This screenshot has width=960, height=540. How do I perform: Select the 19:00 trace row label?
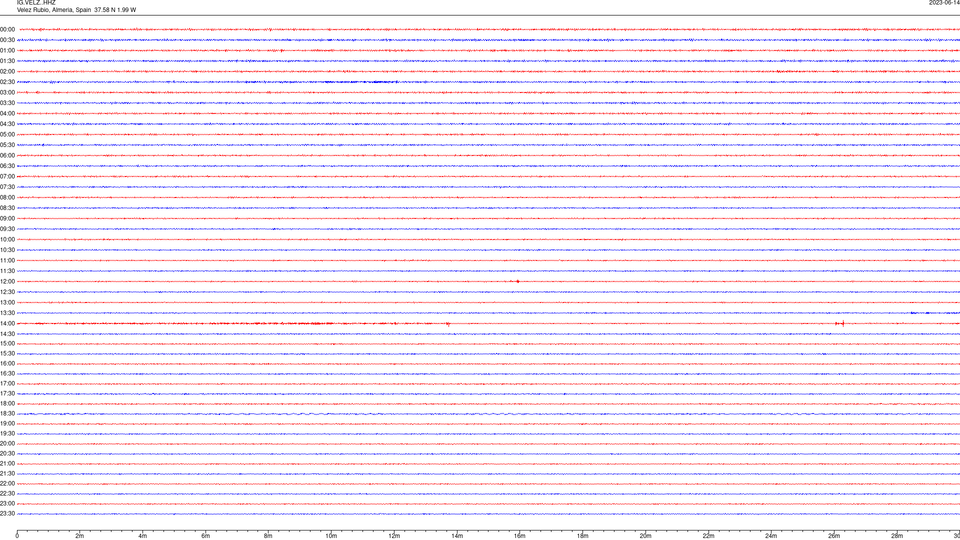pos(7,424)
